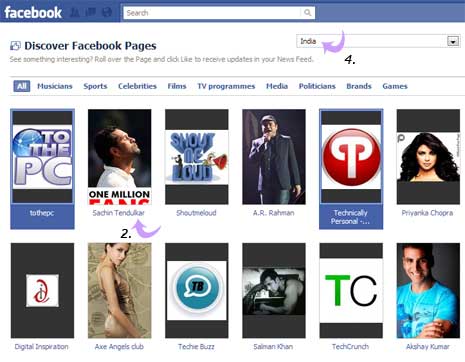
Task: Open Technically Personal page link
Action: click(351, 217)
